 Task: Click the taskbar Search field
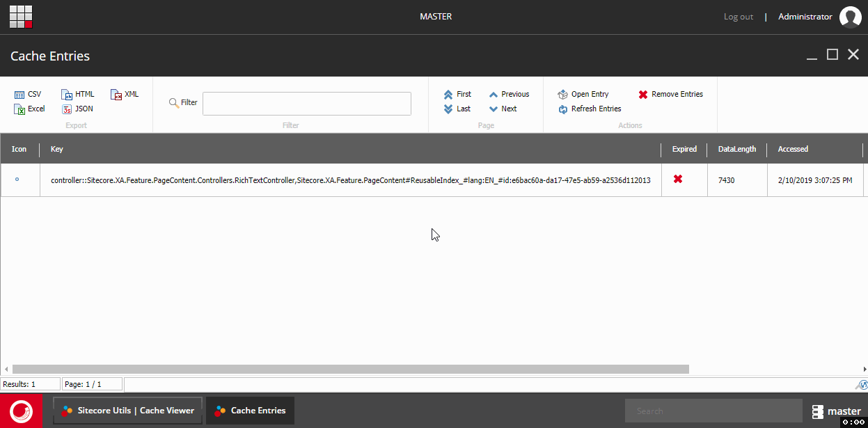tap(713, 411)
